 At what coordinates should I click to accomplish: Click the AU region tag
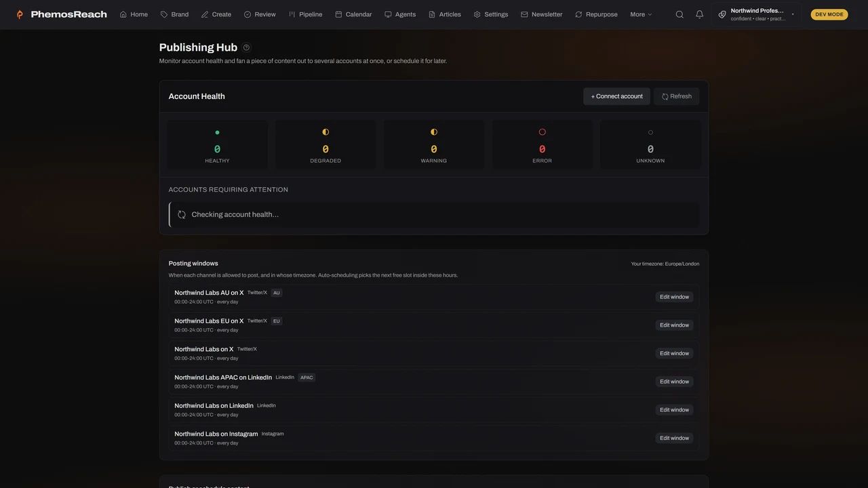tap(276, 293)
